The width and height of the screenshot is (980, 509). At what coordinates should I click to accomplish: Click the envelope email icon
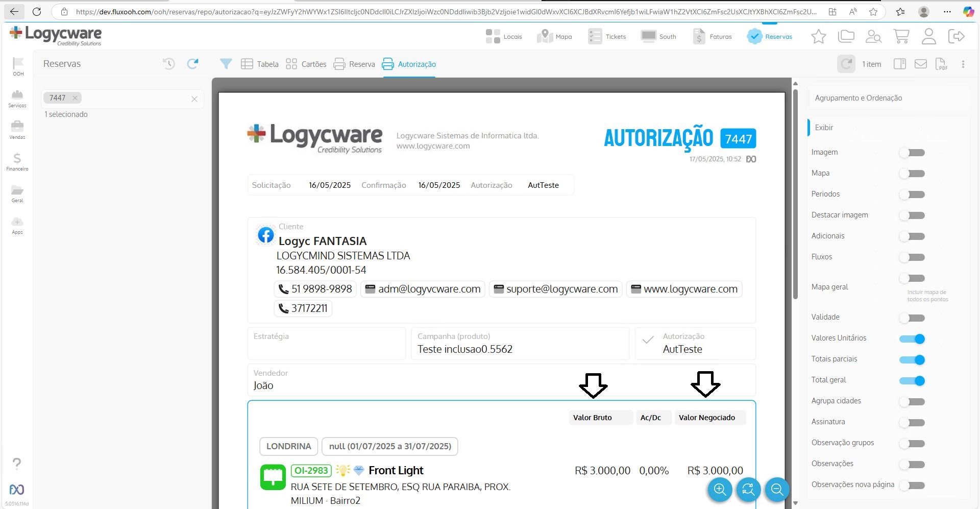pos(920,64)
